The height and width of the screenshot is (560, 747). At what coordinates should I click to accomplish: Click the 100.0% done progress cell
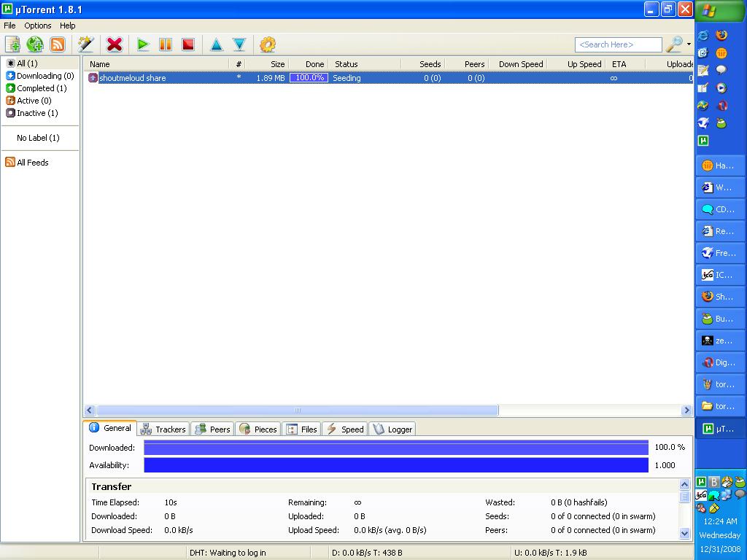[309, 77]
